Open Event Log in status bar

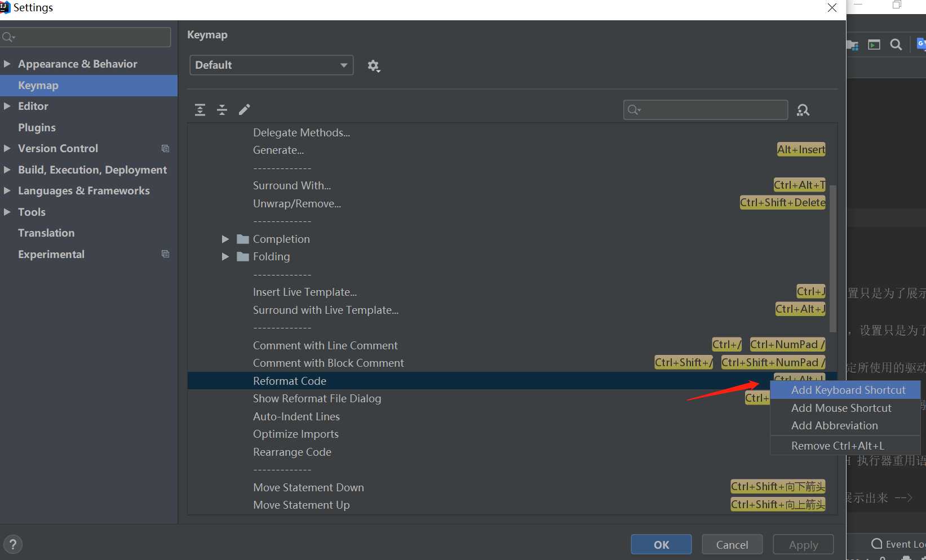[x=898, y=544]
